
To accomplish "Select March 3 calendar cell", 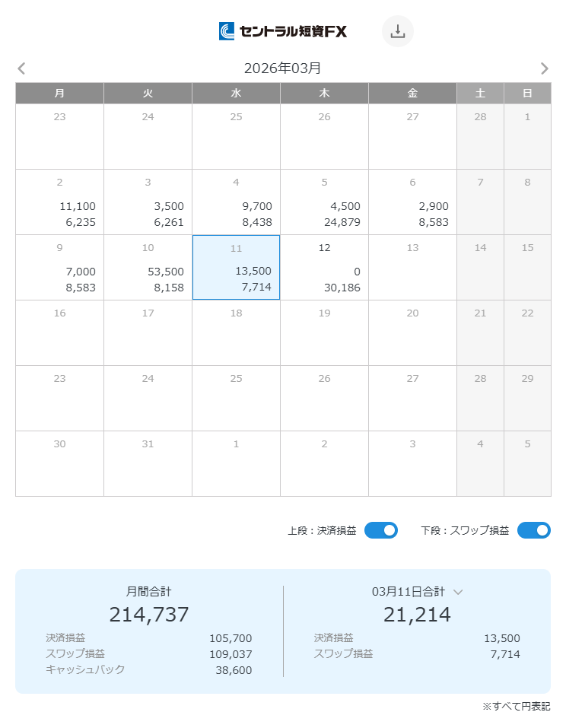I will coord(148,202).
